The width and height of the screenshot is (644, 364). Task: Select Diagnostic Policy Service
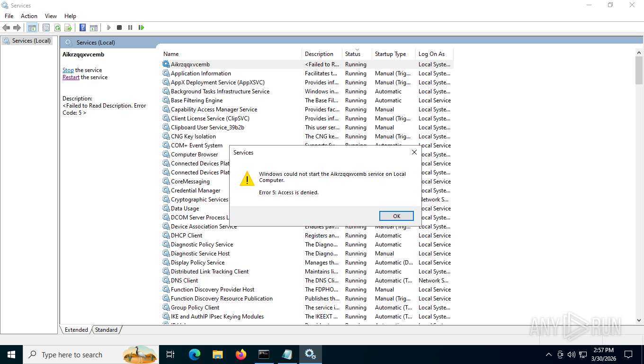307,245
